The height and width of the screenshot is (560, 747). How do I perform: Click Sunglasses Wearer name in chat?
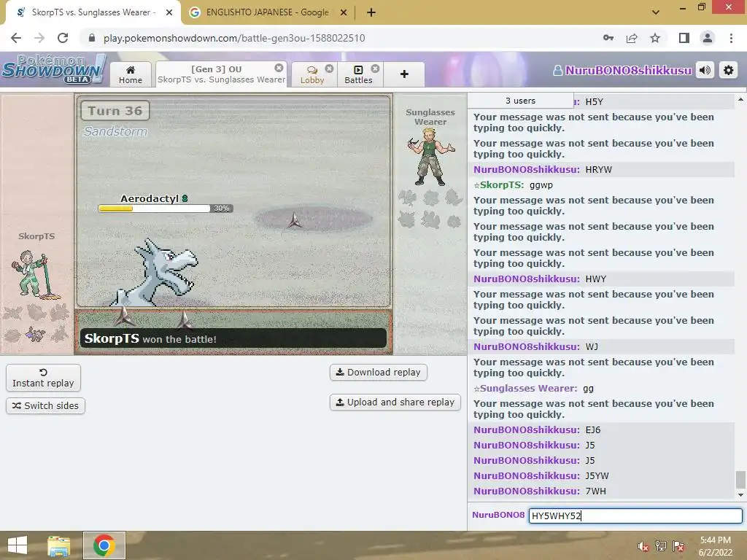click(x=528, y=389)
